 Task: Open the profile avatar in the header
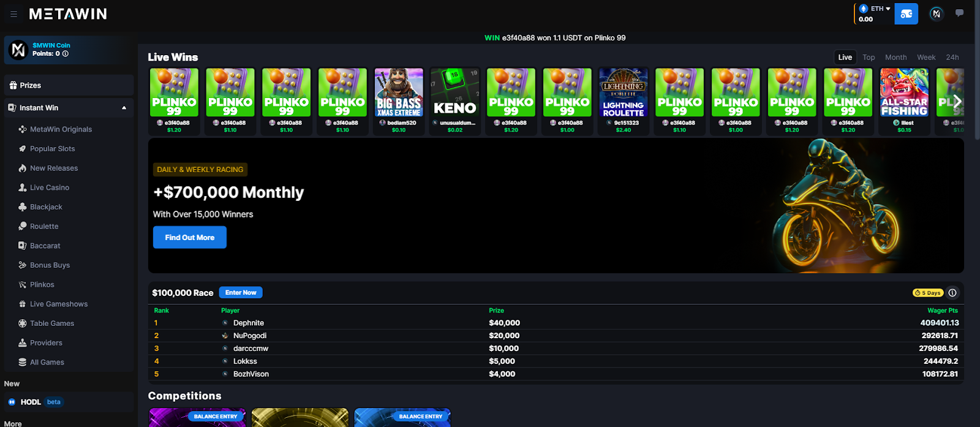[x=936, y=13]
